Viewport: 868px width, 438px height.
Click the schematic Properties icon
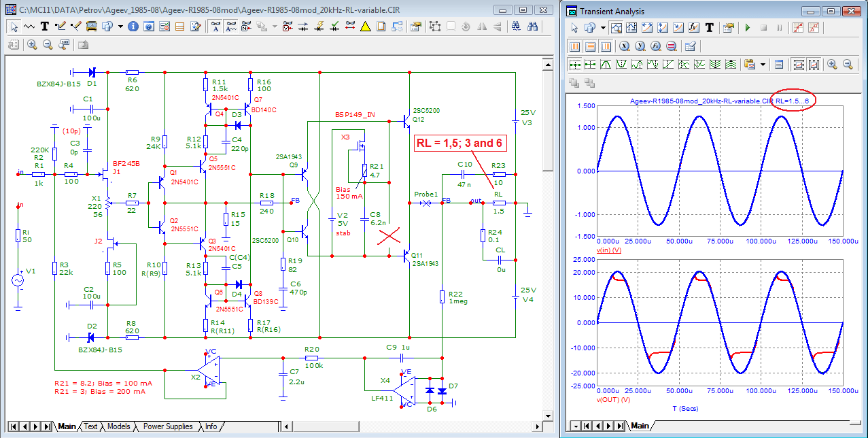[x=415, y=27]
